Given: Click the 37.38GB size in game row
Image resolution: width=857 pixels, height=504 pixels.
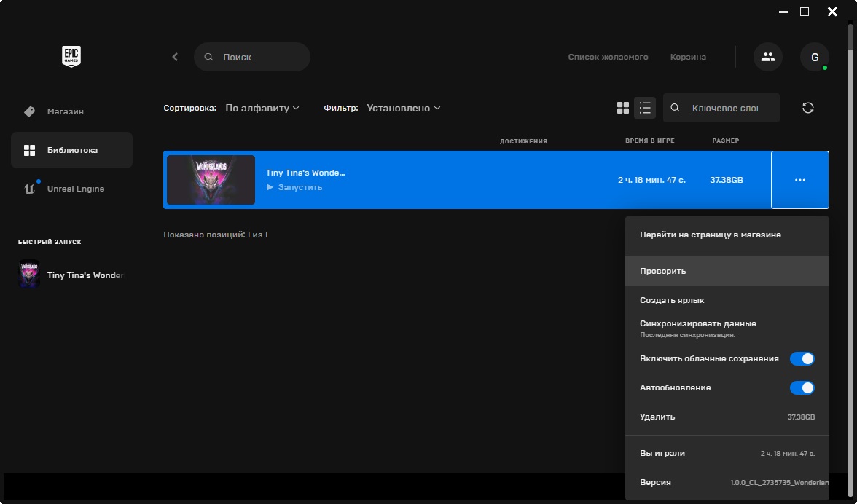Looking at the screenshot, I should point(727,180).
